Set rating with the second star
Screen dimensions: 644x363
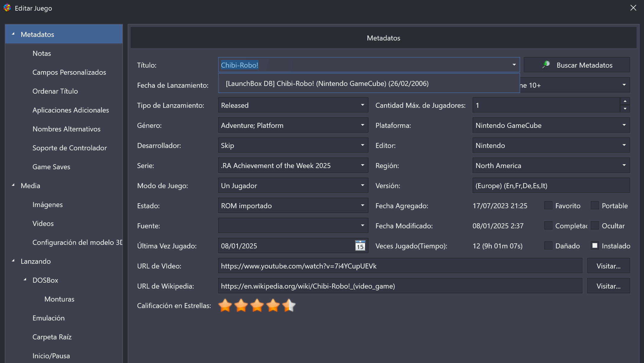(x=241, y=305)
